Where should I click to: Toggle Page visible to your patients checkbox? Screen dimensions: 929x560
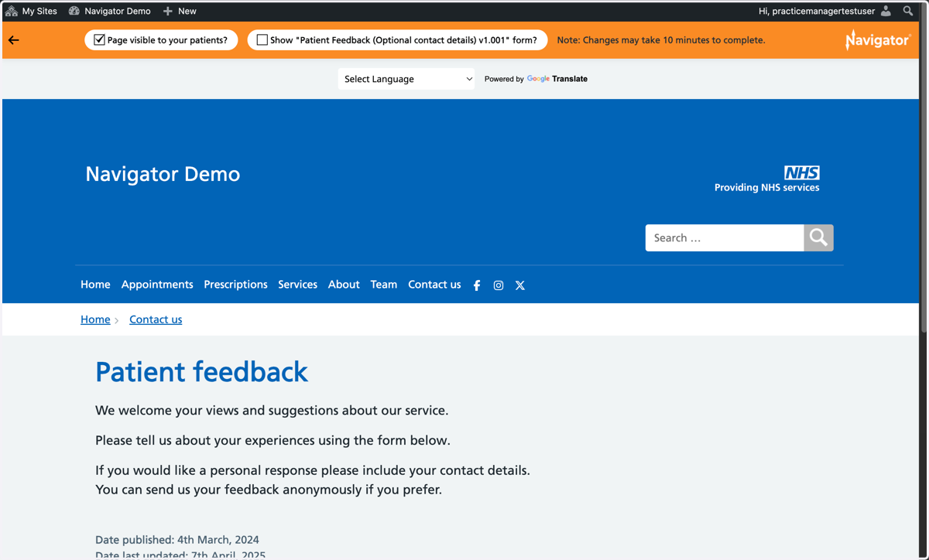point(99,39)
